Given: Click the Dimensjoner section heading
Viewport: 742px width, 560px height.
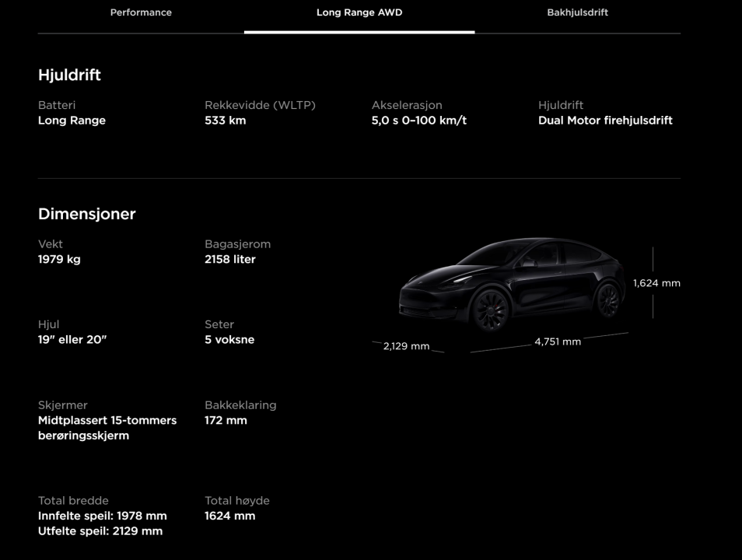Looking at the screenshot, I should [x=86, y=214].
